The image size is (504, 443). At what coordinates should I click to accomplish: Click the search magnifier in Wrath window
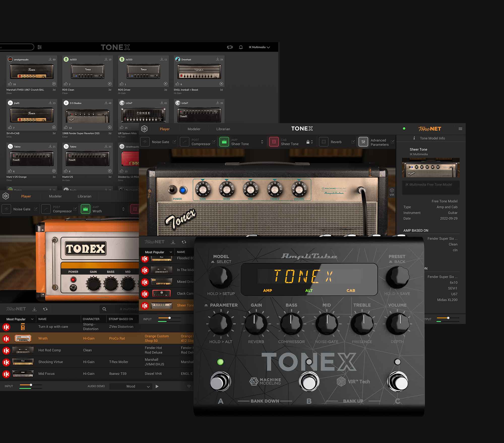[104, 309]
